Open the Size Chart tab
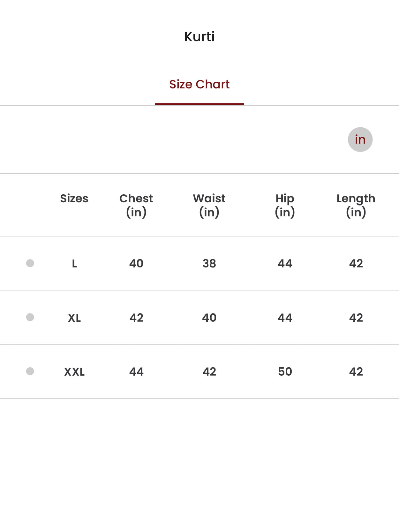399x532 pixels. coord(199,84)
